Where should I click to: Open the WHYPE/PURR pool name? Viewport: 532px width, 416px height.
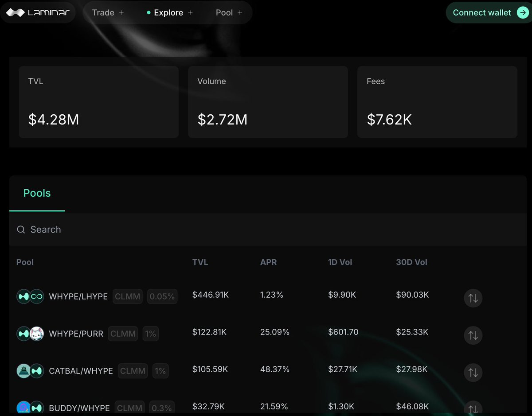pos(76,334)
